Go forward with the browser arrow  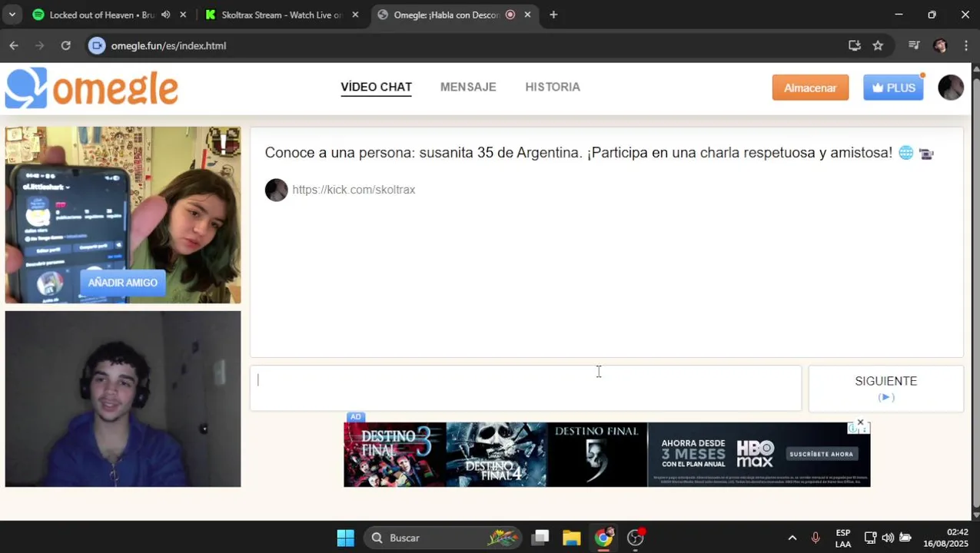coord(40,45)
